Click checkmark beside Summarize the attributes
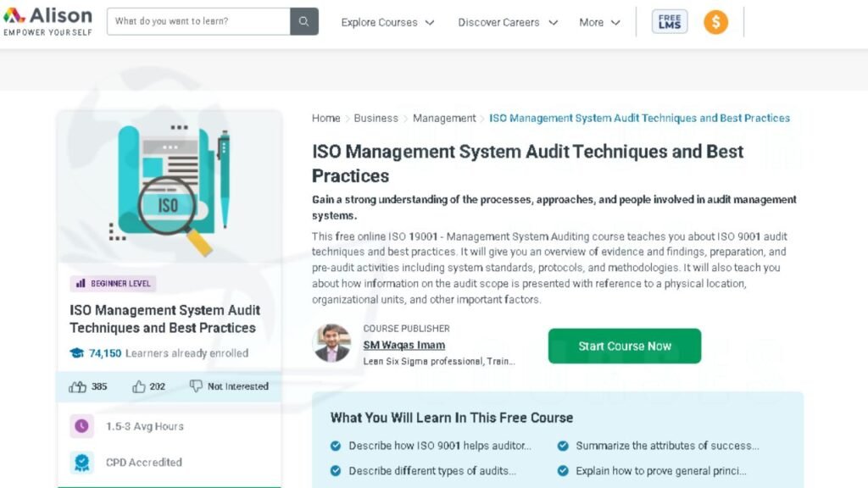This screenshot has height=488, width=868. (563, 446)
